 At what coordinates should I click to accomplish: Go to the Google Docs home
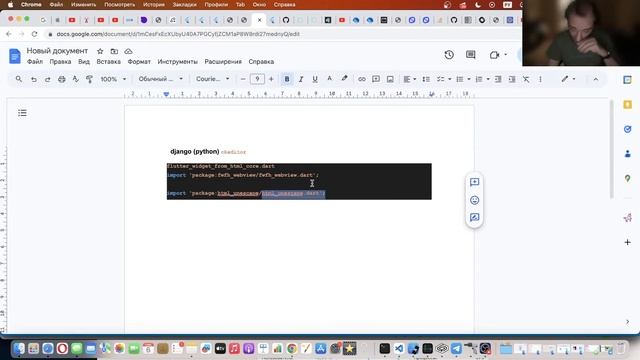pyautogui.click(x=15, y=56)
